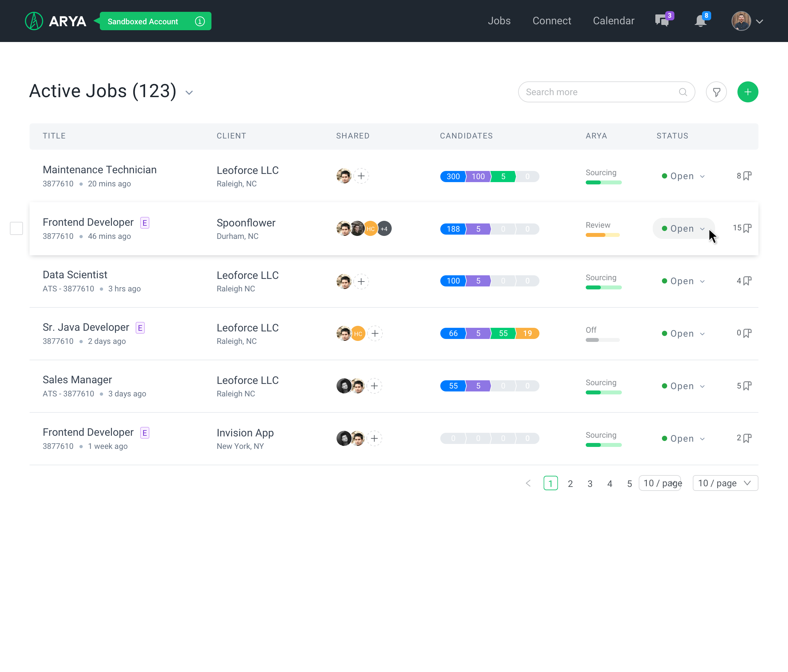Click Sandboxed Account info icon

(x=200, y=22)
